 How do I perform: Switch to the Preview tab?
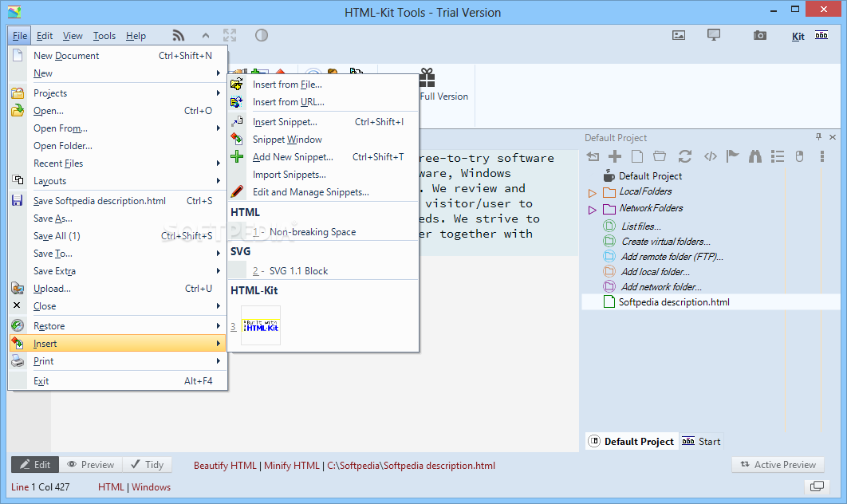91,465
